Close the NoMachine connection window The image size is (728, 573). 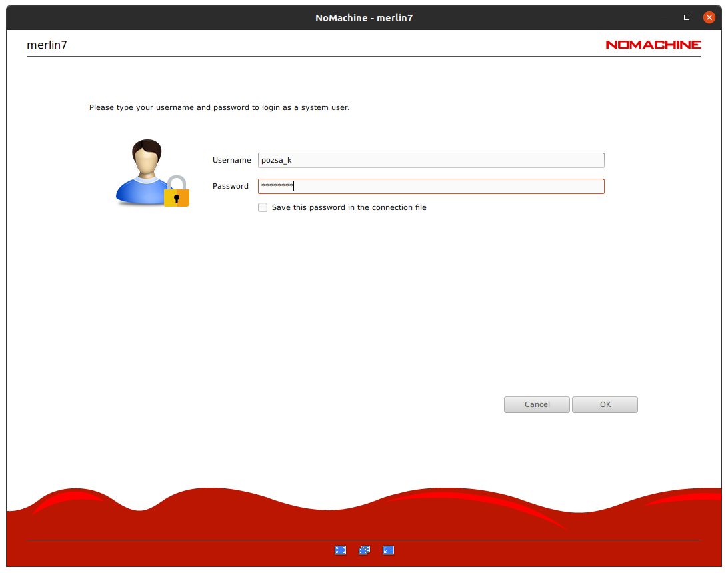(x=709, y=17)
